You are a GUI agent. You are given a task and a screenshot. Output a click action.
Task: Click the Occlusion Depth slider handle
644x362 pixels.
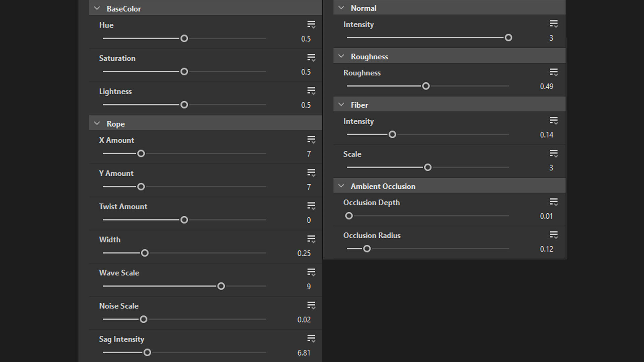349,216
